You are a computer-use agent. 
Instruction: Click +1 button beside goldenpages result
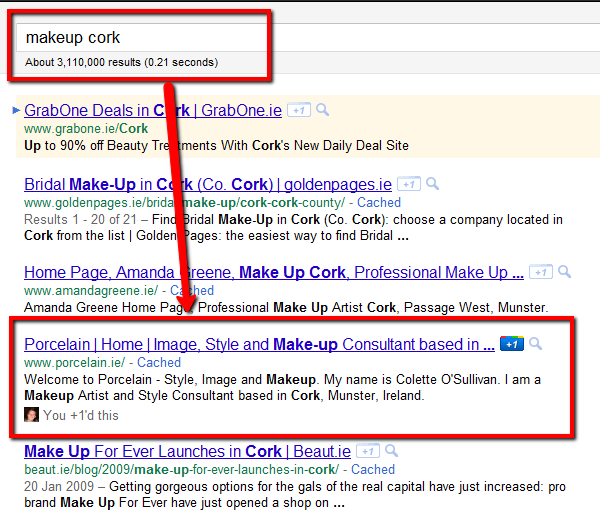(x=409, y=184)
